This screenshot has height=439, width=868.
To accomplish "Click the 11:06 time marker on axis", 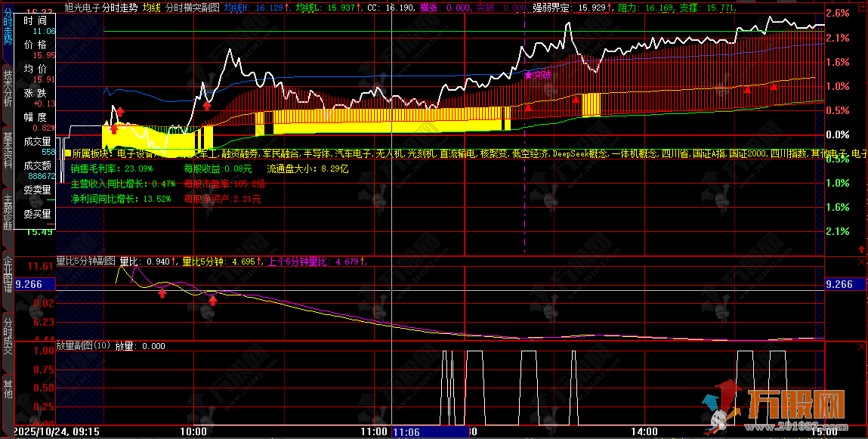I will pyautogui.click(x=406, y=432).
